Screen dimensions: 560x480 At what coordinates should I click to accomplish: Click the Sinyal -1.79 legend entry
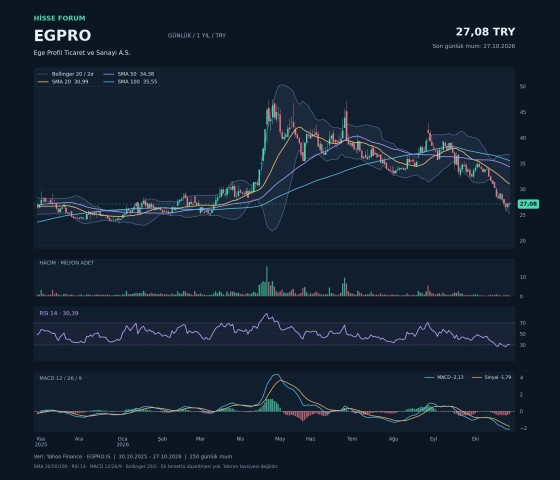tap(491, 377)
